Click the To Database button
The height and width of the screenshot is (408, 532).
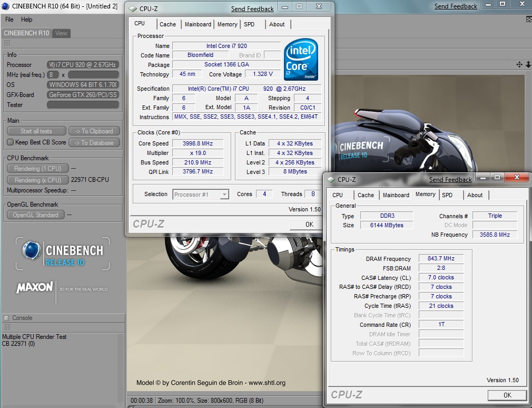pos(94,142)
